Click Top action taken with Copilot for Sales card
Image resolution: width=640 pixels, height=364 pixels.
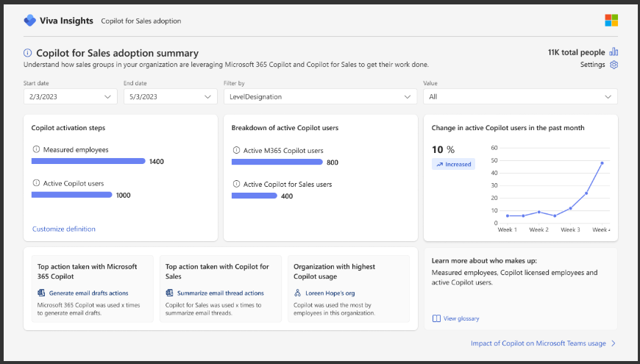coord(221,289)
